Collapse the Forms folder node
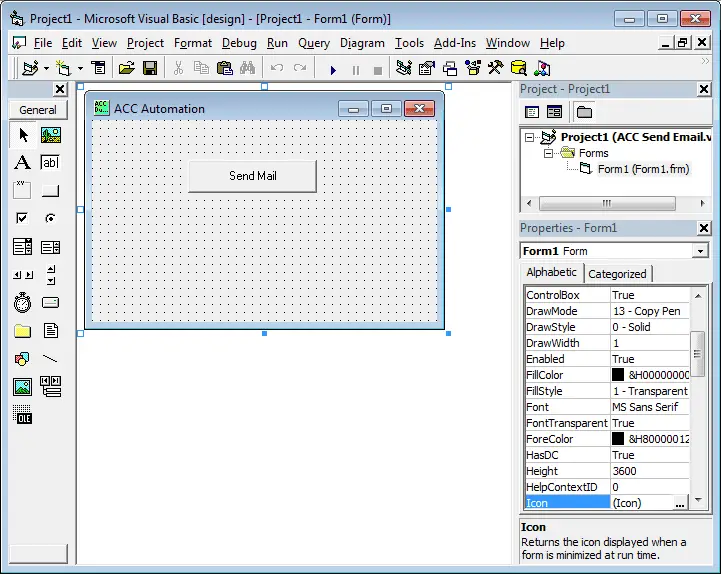 (548, 153)
